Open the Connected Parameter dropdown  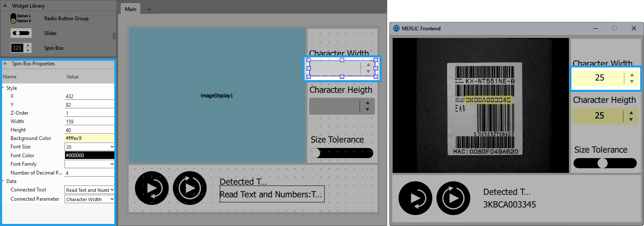click(111, 199)
